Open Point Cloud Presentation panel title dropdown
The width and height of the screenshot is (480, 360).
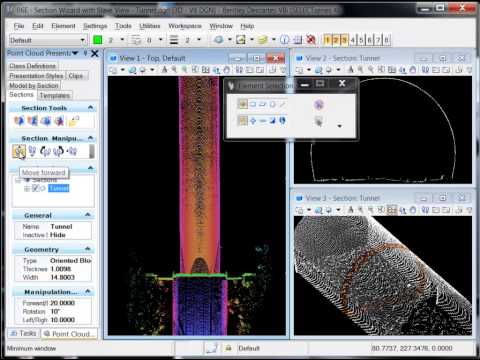coord(75,53)
